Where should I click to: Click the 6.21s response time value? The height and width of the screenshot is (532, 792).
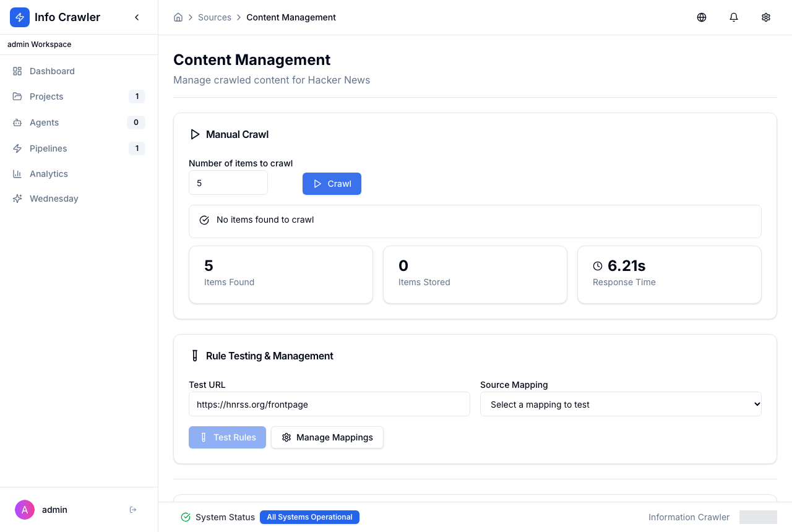(x=627, y=266)
